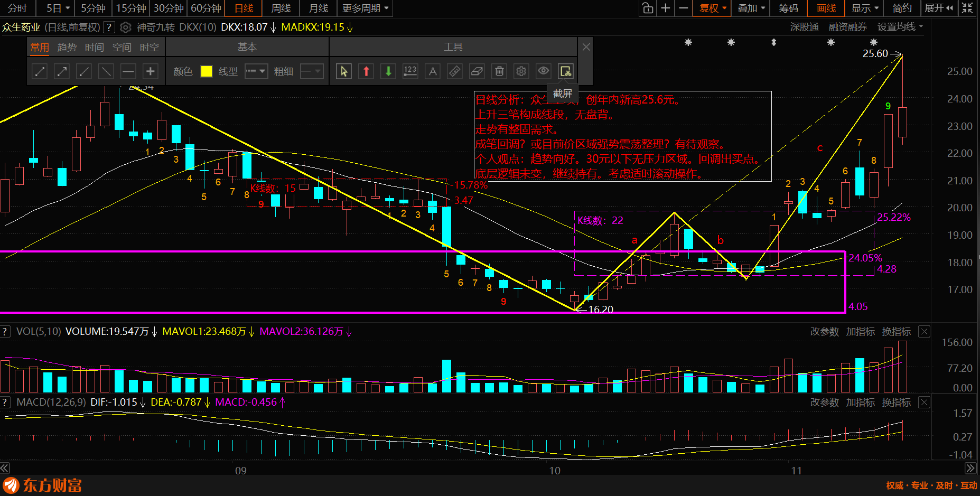Close the drawing tools panel
This screenshot has height=496, width=980.
tap(586, 47)
